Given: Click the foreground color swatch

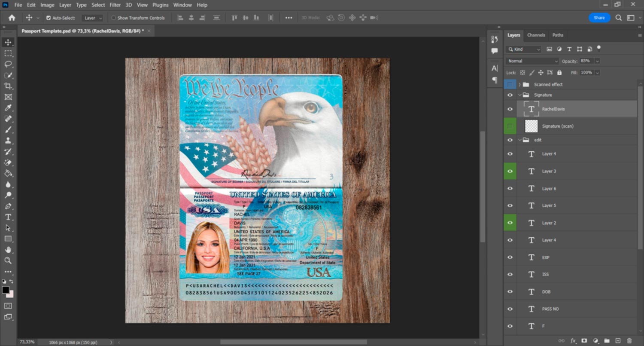Looking at the screenshot, I should [x=6, y=290].
